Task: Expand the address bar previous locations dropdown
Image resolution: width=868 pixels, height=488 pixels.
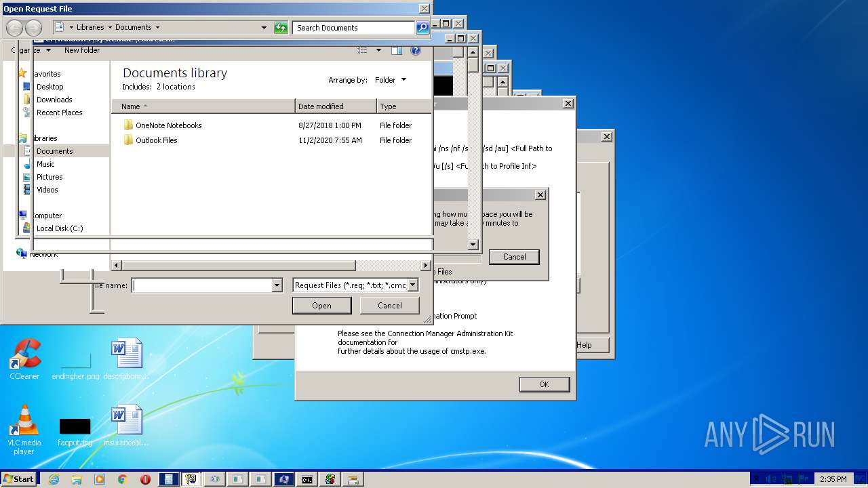Action: pyautogui.click(x=264, y=28)
